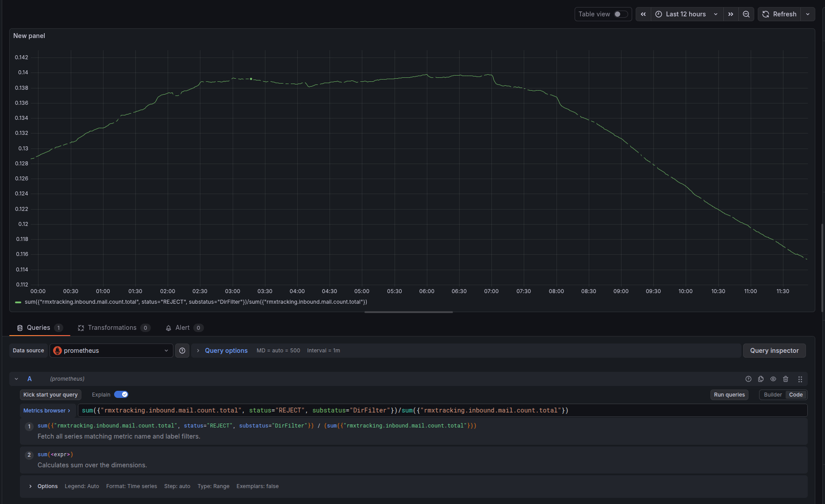The height and width of the screenshot is (504, 825).
Task: Delete query A with the trash icon
Action: point(786,379)
